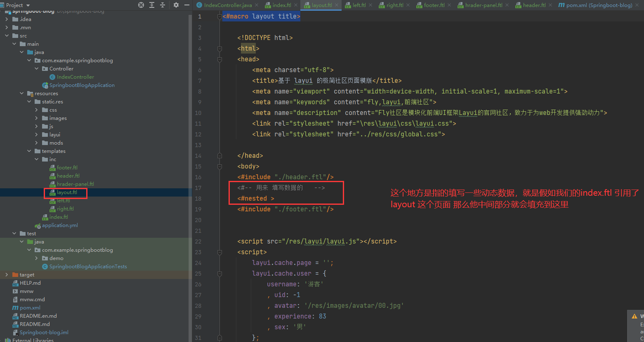644x342 pixels.
Task: Switch to IndexController.java tab
Action: click(x=228, y=5)
